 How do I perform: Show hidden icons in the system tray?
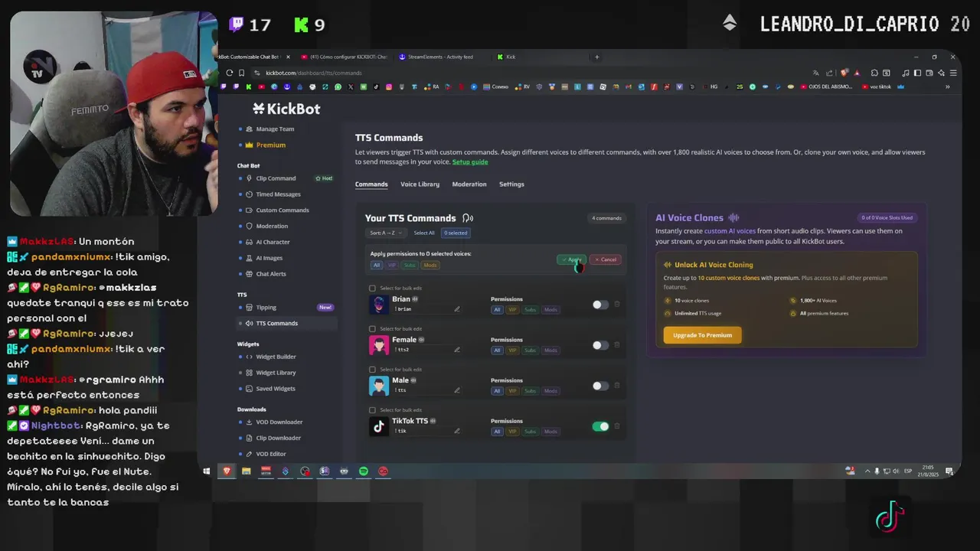pyautogui.click(x=867, y=471)
